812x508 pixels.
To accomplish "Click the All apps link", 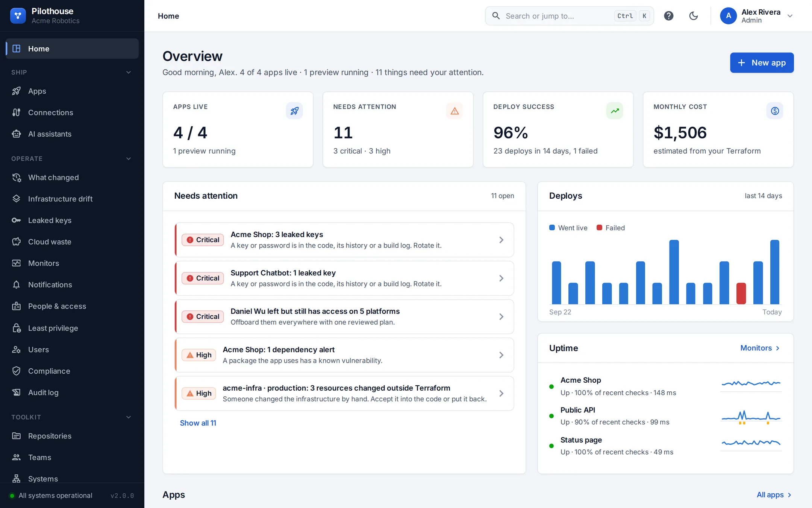I will [x=774, y=495].
